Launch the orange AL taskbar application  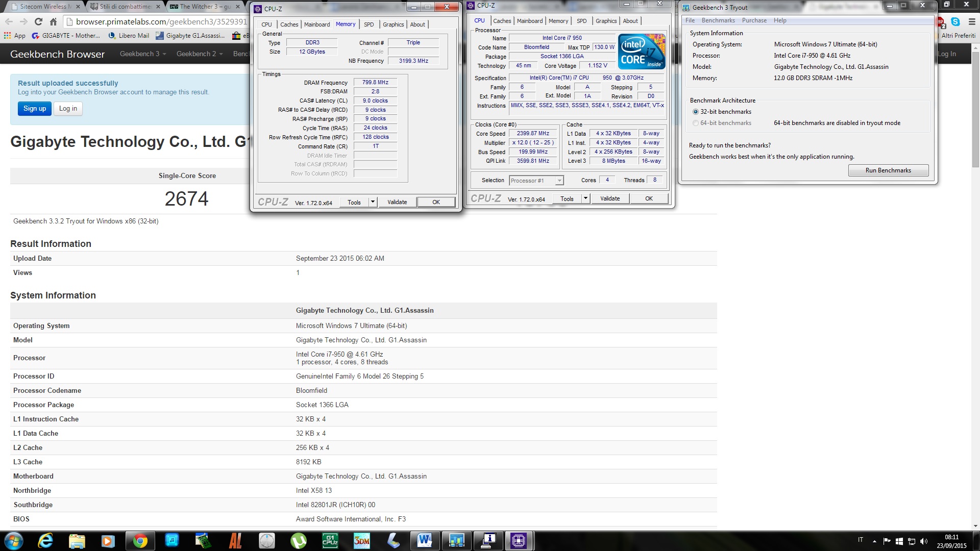point(235,541)
